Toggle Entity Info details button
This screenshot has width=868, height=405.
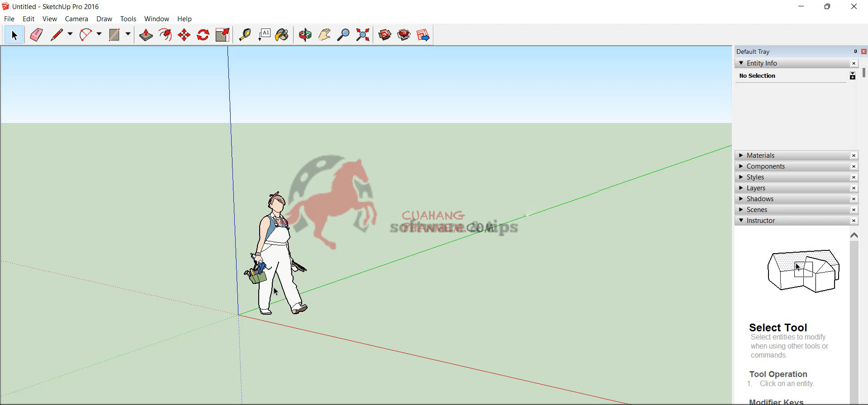852,76
